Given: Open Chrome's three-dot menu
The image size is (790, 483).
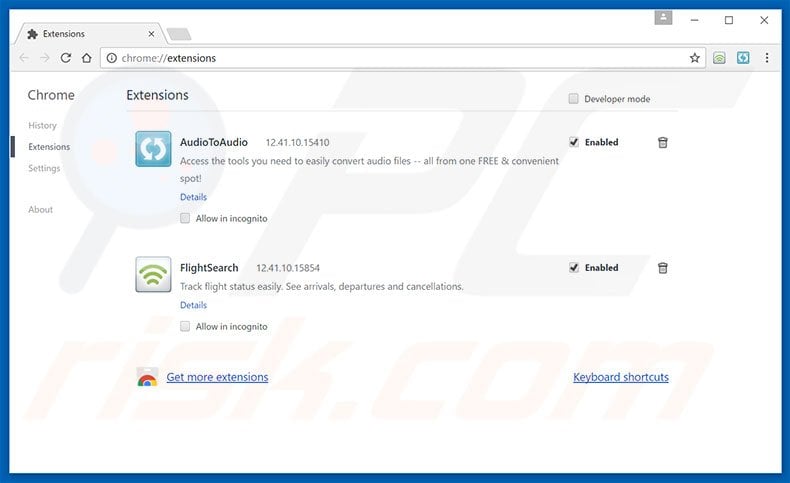Looking at the screenshot, I should coord(767,58).
